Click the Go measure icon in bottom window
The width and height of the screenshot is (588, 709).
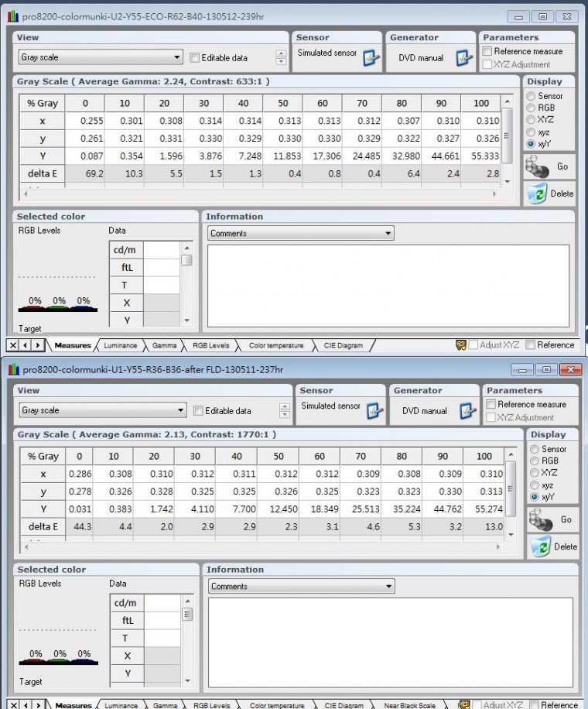coord(541,520)
